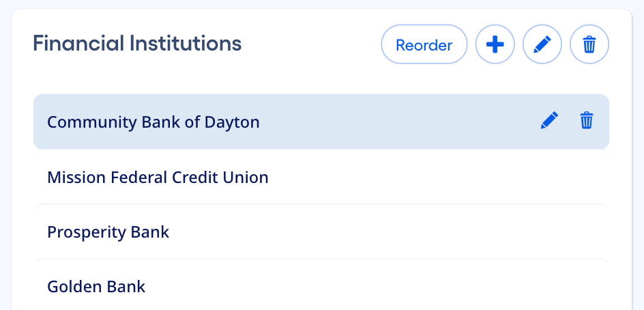Choose Prosperity Bank from the list
Screen dimensions: 644x310
[x=273, y=232]
